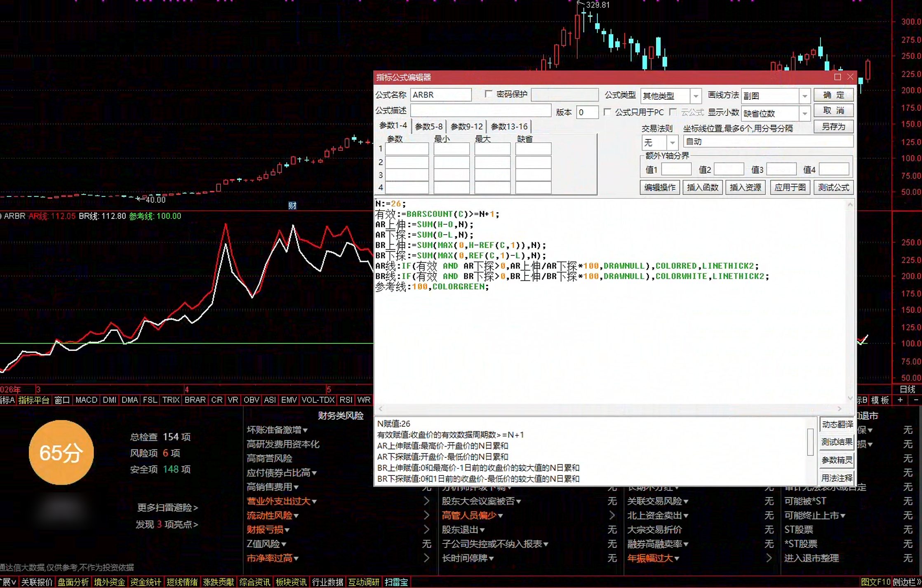
Task: Open the 图文F10 button in status bar
Action: (875, 582)
